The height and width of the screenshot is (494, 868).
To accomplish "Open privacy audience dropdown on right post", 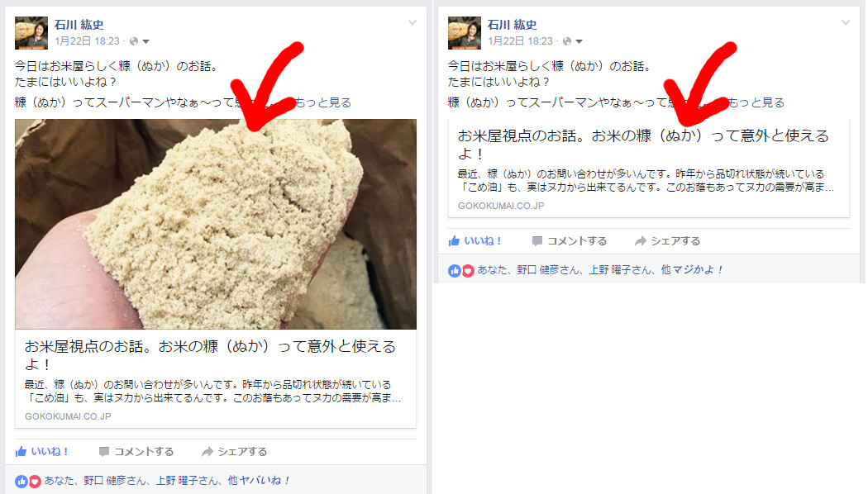I will coord(573,41).
